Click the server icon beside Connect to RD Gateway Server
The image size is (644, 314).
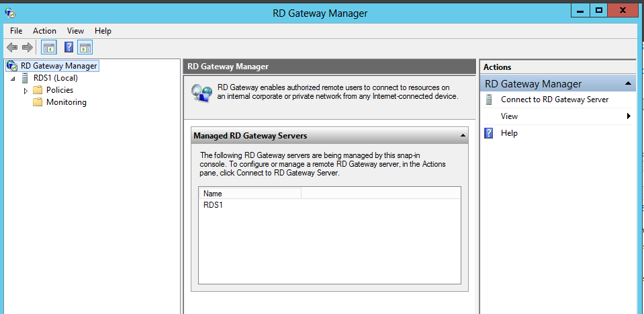pyautogui.click(x=489, y=100)
